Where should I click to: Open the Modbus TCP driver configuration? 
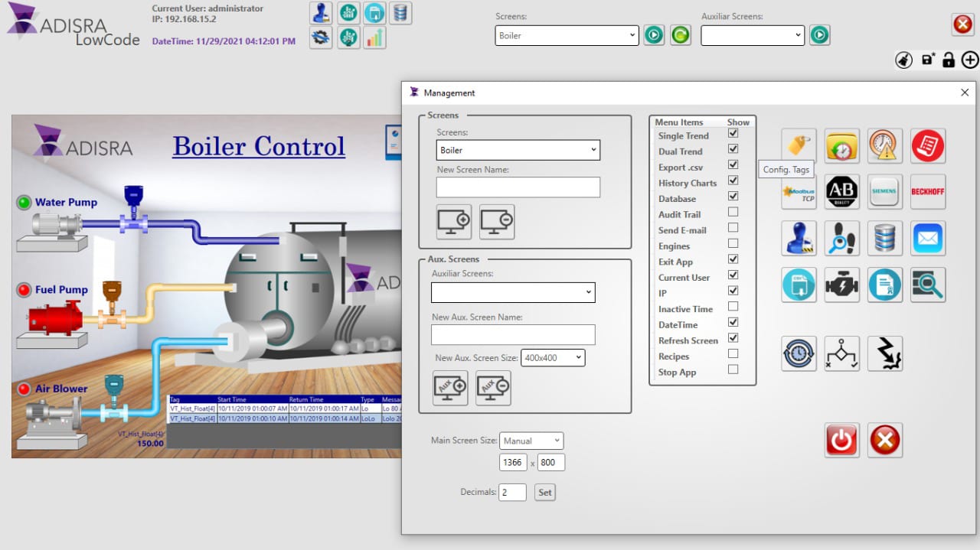click(x=799, y=191)
